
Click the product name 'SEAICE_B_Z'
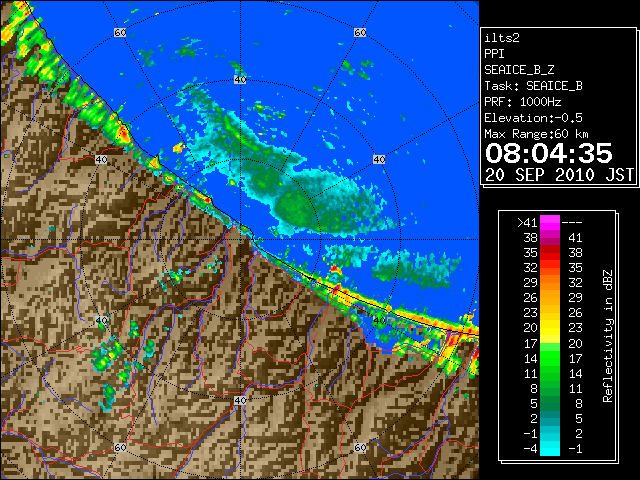[519, 70]
